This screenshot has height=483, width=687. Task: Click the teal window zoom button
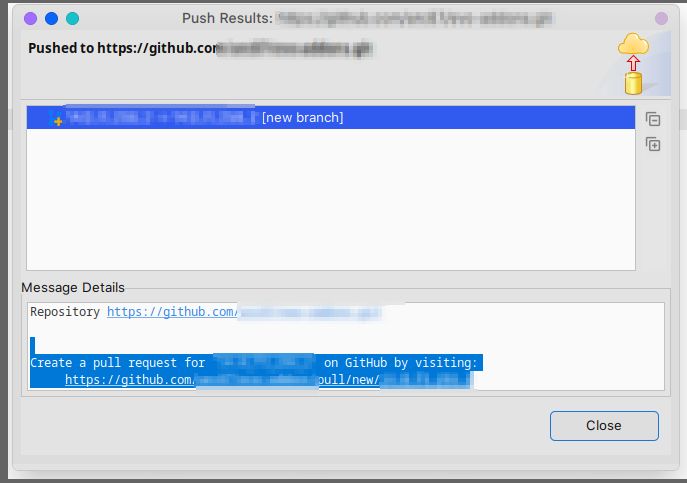(x=72, y=18)
